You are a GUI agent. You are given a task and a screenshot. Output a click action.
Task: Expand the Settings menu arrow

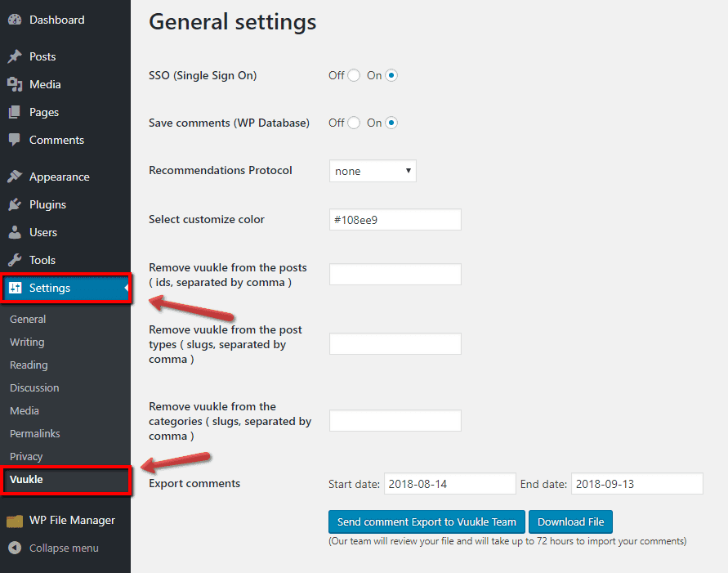pyautogui.click(x=126, y=288)
